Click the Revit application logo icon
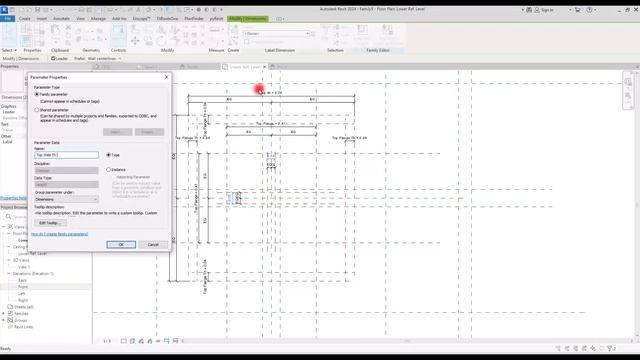 pyautogui.click(x=4, y=9)
